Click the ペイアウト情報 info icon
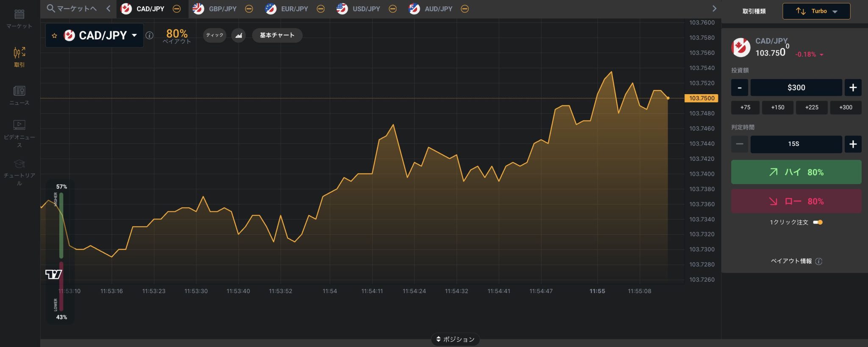 [819, 261]
